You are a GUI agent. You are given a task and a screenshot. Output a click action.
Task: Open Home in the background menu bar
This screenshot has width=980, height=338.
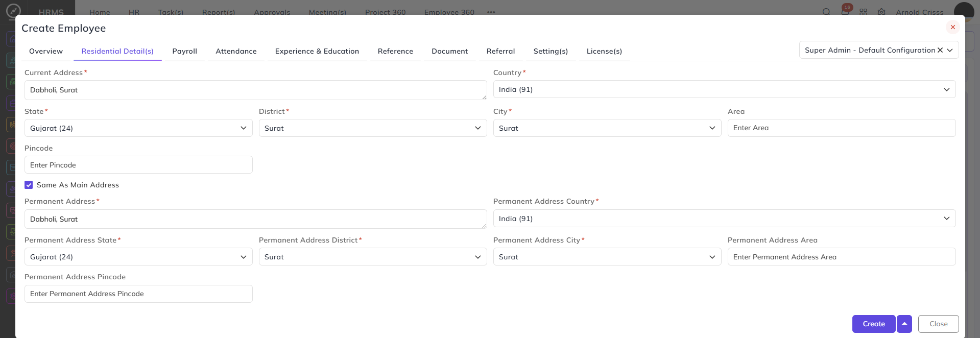100,12
